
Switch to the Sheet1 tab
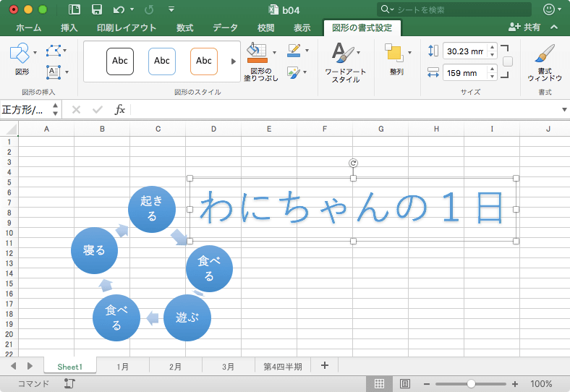(x=69, y=367)
